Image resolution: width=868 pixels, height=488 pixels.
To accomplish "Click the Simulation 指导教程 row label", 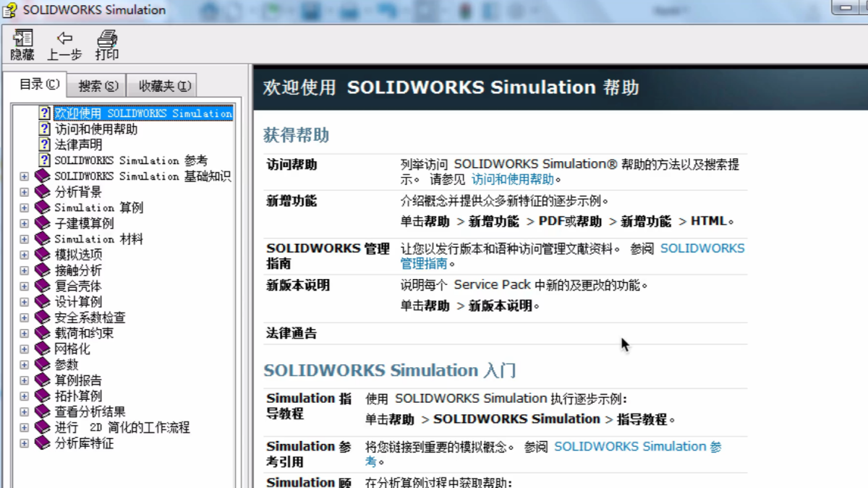I will (309, 406).
